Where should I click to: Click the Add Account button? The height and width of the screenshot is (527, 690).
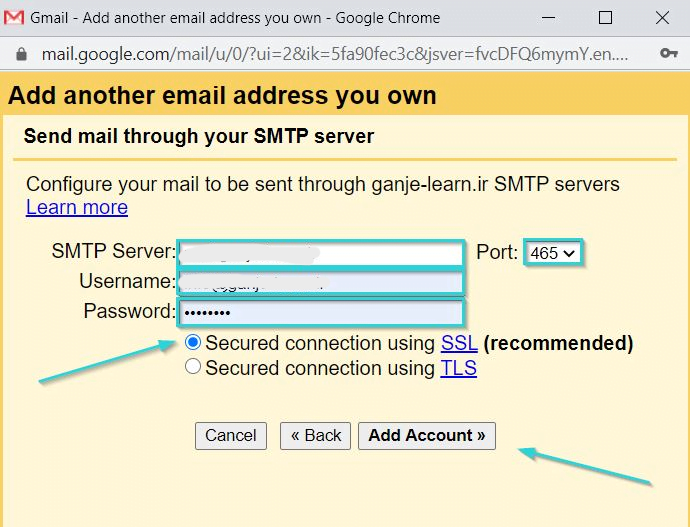426,435
